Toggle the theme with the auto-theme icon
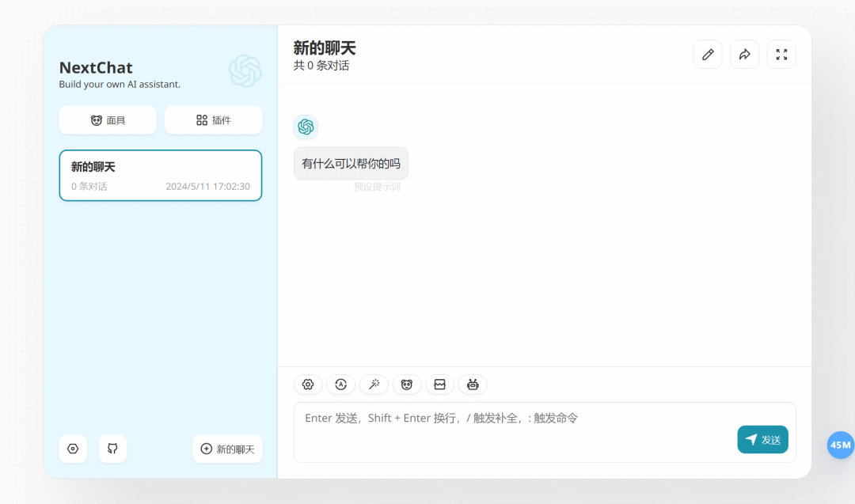855x504 pixels. 340,385
